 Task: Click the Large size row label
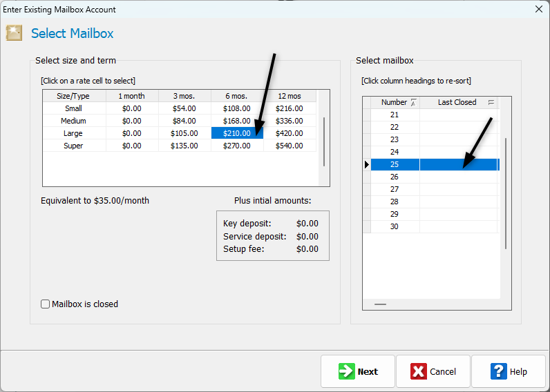click(74, 133)
